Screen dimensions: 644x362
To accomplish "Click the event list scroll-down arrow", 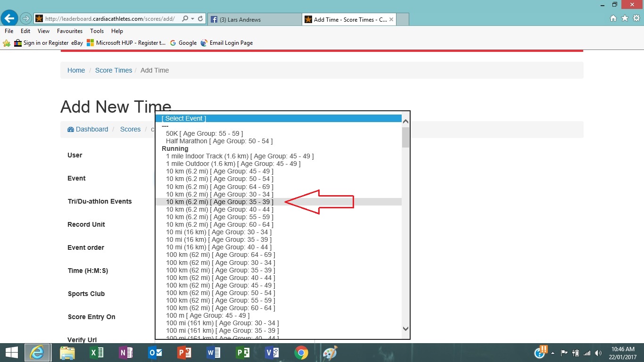I will pos(405,329).
